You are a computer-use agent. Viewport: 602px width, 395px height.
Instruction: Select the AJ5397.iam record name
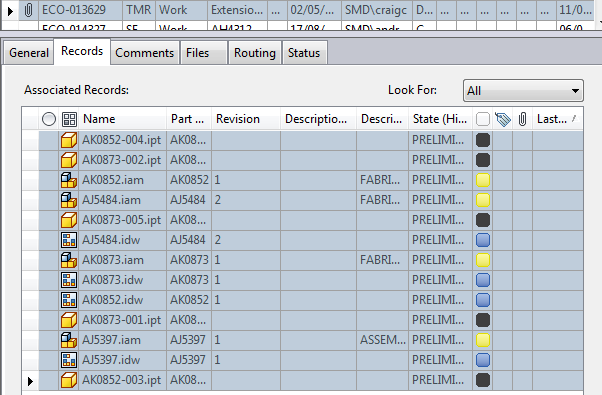(111, 340)
